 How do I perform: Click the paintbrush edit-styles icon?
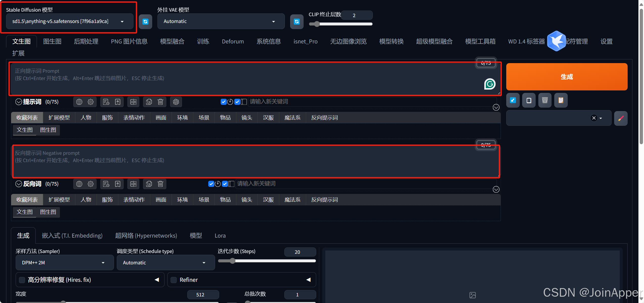pyautogui.click(x=620, y=118)
